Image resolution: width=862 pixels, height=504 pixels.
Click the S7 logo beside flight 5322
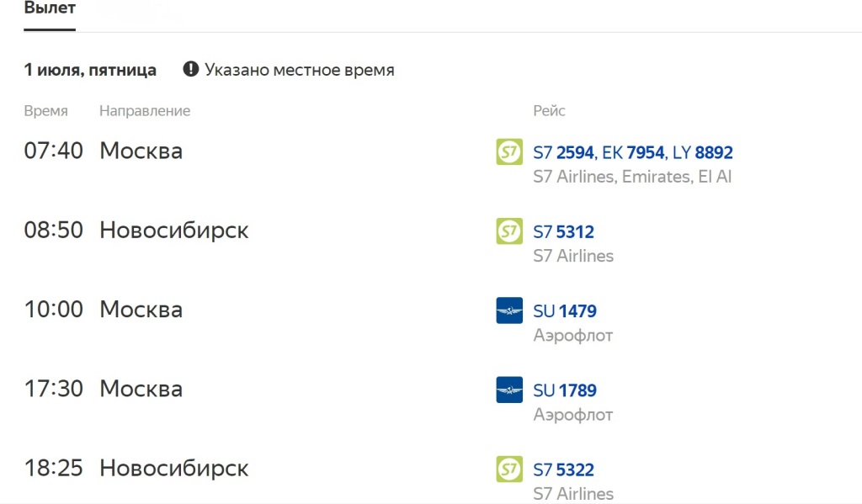pos(509,469)
